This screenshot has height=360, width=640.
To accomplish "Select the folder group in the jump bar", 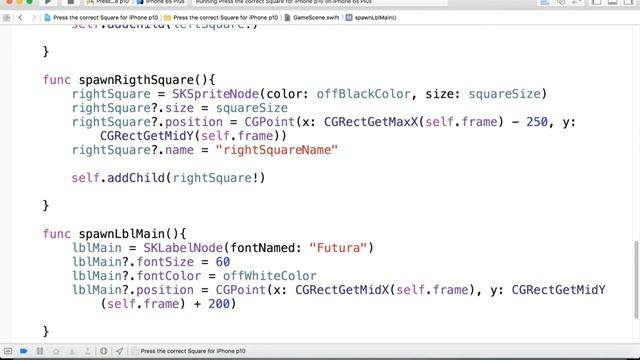I will tap(221, 18).
